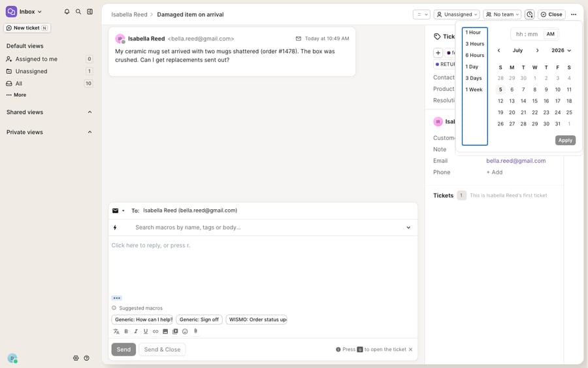
Task: Open the Inbox dropdown
Action: click(x=24, y=12)
